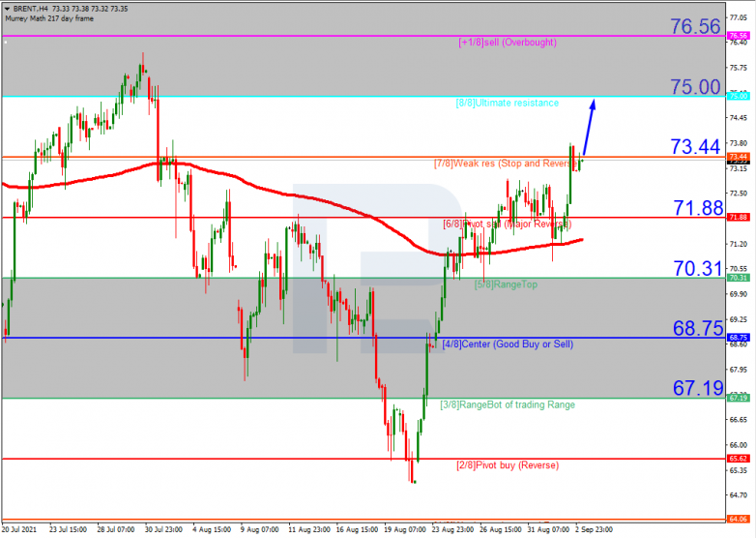Click the 23 Aug 23:00 time label
The height and width of the screenshot is (538, 756).
(x=452, y=530)
